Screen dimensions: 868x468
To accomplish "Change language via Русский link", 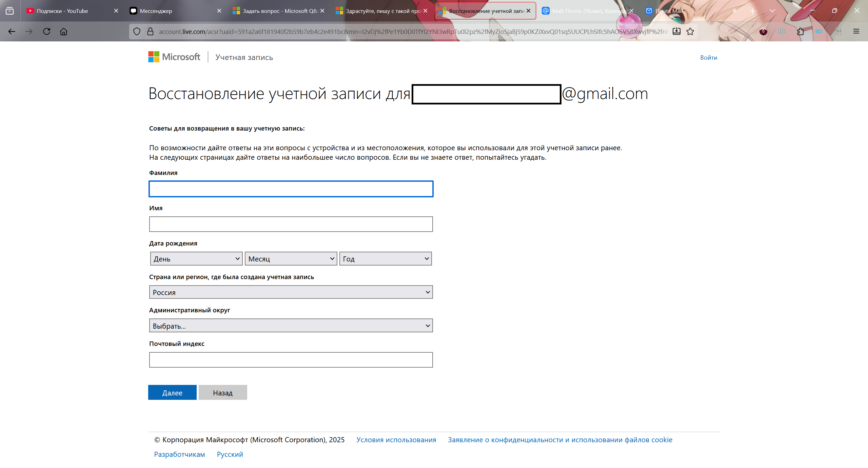I will (x=230, y=454).
